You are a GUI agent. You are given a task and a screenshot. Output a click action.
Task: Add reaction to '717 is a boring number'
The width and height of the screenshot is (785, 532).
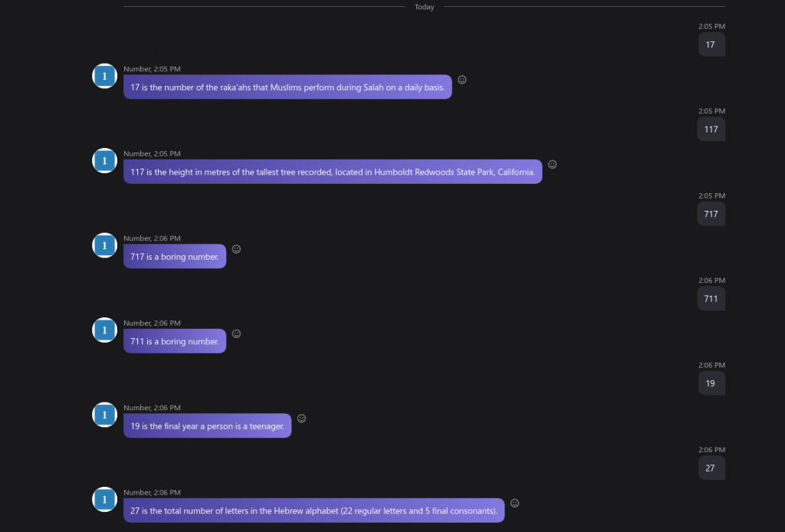tap(236, 248)
